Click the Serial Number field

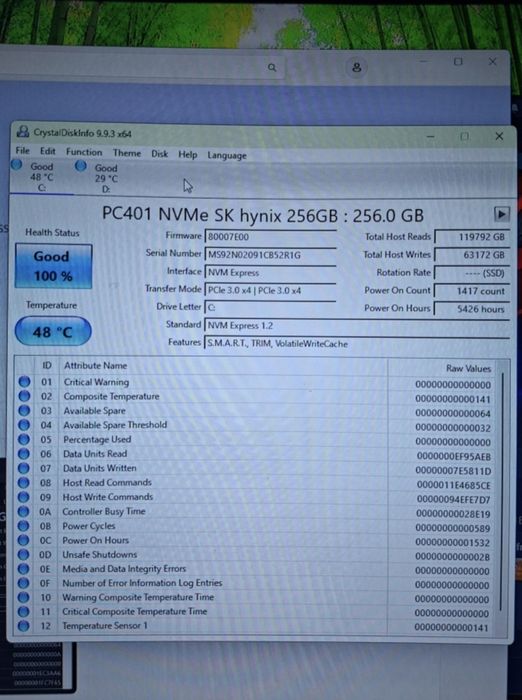tap(270, 254)
